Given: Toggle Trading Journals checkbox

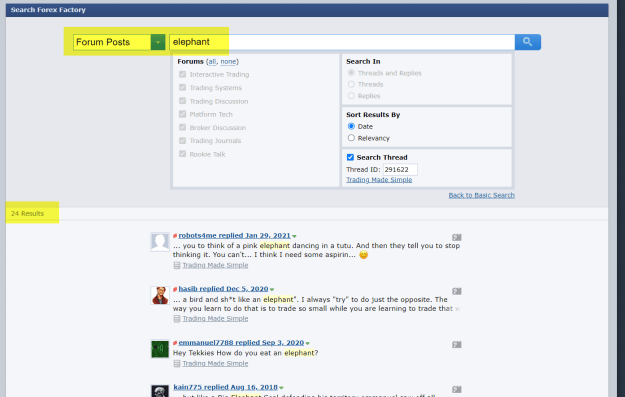Looking at the screenshot, I should tap(183, 140).
